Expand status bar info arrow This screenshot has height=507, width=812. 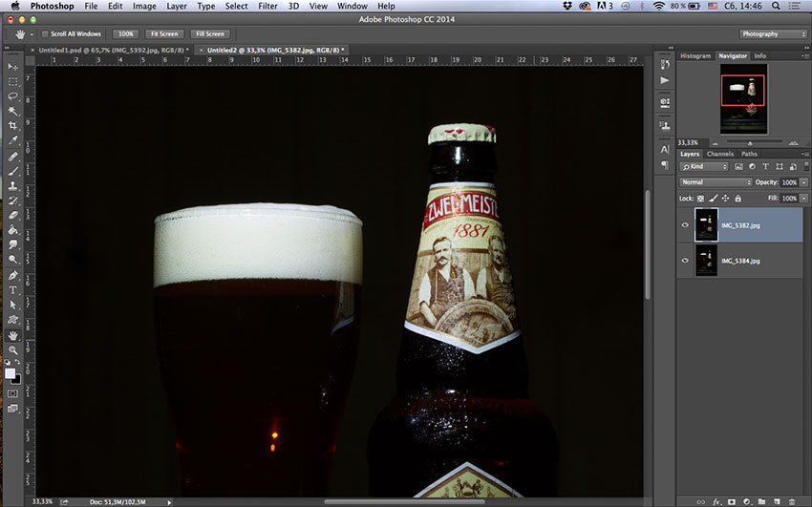click(169, 502)
